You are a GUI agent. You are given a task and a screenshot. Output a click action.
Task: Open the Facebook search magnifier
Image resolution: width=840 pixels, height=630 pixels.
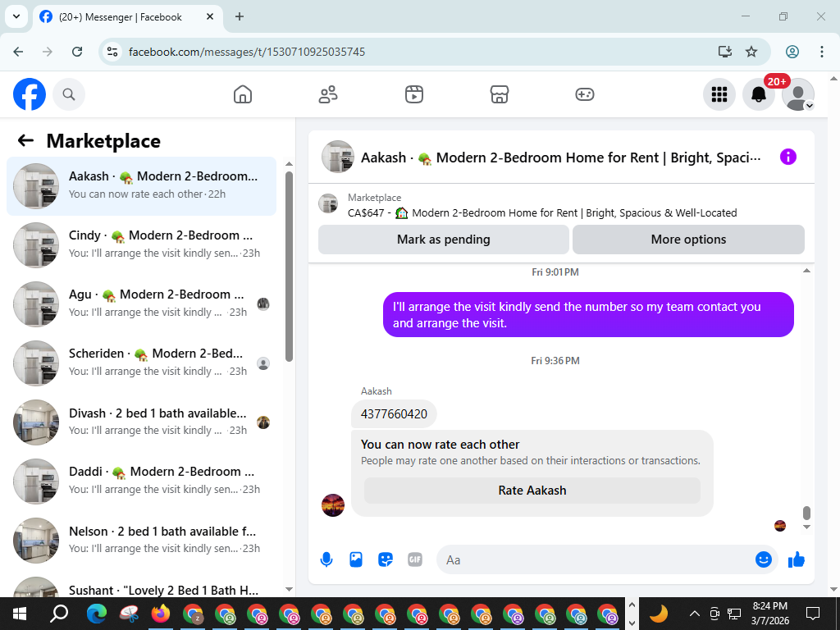click(x=69, y=95)
